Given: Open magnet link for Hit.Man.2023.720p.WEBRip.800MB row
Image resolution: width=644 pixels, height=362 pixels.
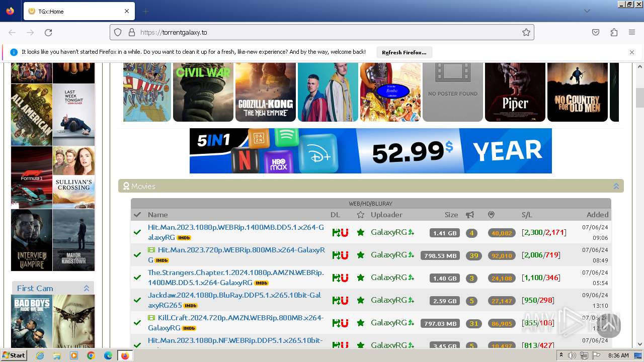Looking at the screenshot, I should pos(345,255).
